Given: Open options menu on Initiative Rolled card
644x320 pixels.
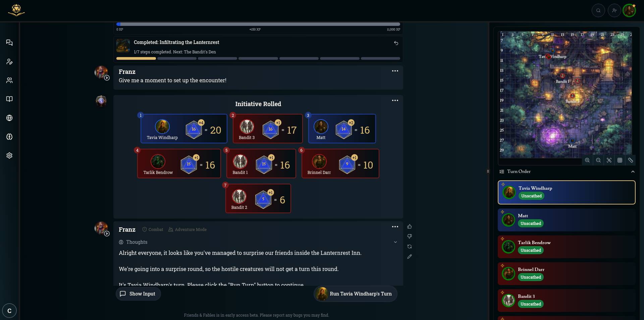Looking at the screenshot, I should tap(395, 100).
